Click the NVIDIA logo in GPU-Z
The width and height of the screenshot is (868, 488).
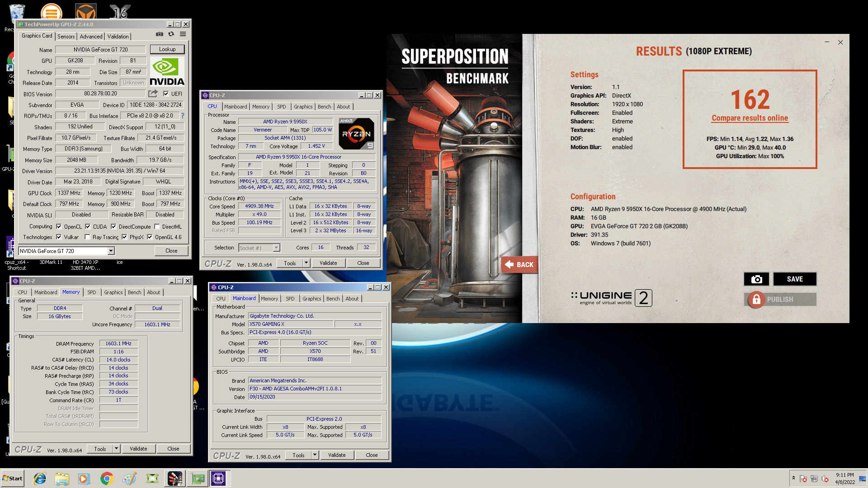(167, 72)
